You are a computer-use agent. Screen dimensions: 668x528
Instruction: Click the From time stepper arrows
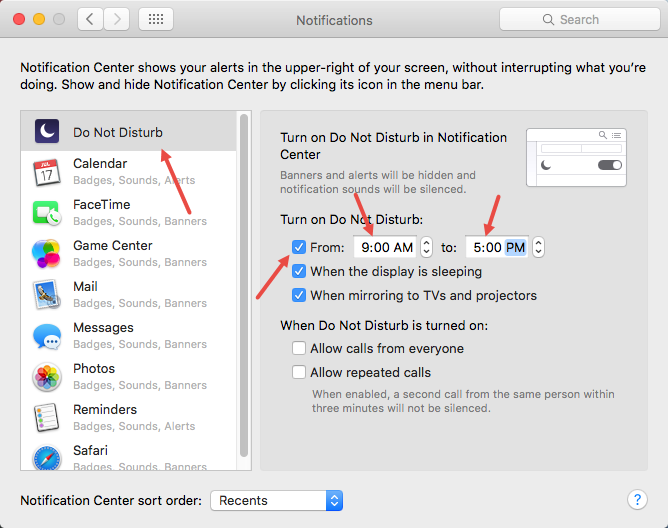(426, 247)
